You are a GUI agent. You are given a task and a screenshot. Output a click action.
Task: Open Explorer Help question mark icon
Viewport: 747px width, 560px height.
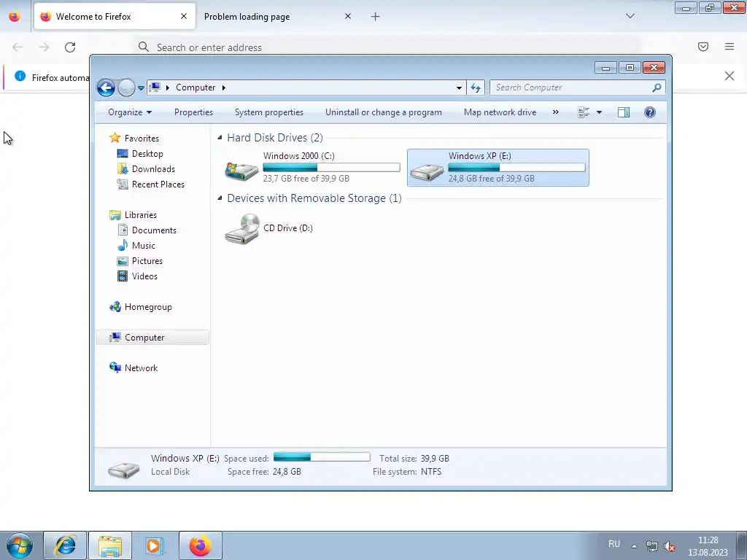click(650, 112)
